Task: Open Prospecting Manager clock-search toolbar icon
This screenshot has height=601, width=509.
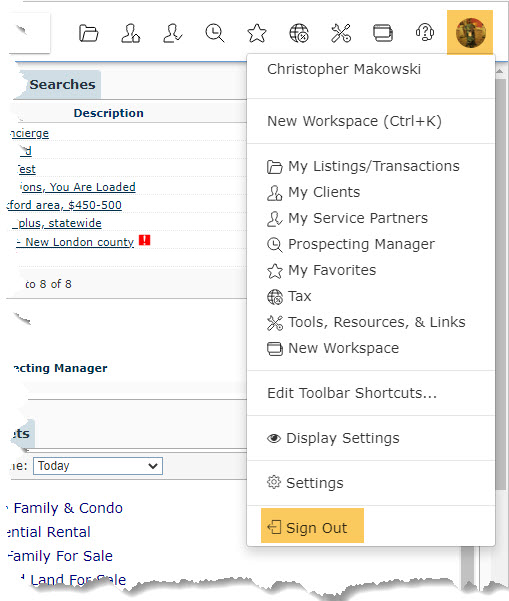Action: (215, 33)
